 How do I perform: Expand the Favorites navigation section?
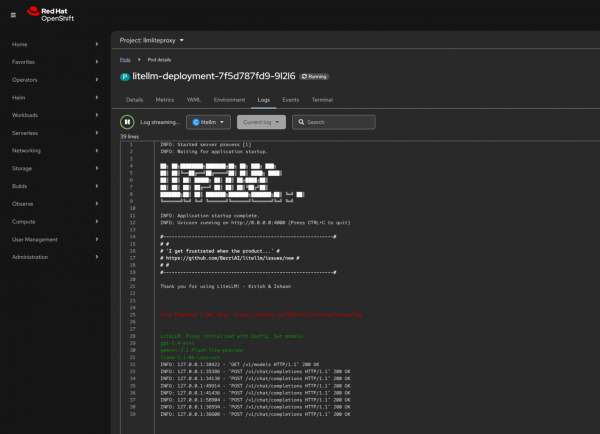(55, 62)
